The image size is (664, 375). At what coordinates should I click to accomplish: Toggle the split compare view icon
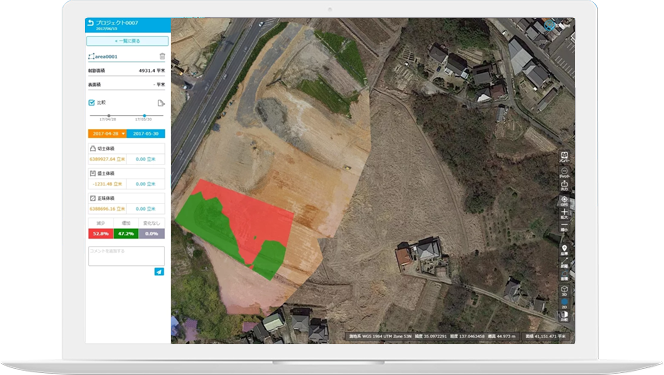click(564, 315)
